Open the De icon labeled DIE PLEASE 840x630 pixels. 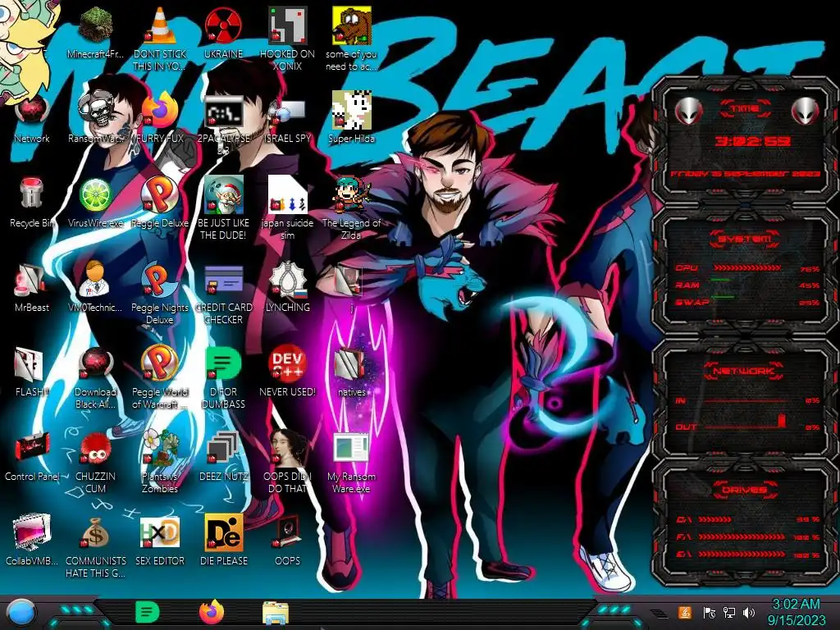coord(223,532)
